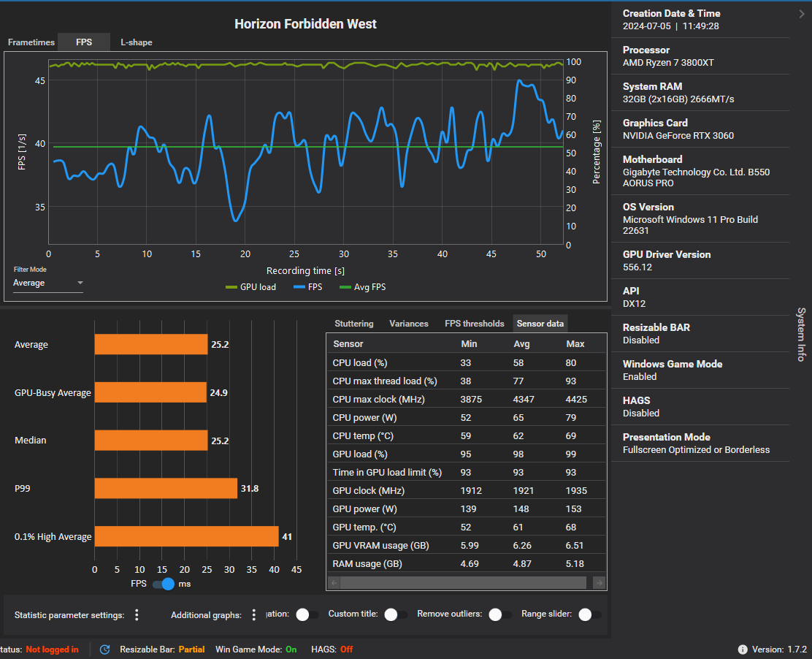The width and height of the screenshot is (812, 659).
Task: Toggle the partially hidden 'ation' switch
Action: coord(307,614)
